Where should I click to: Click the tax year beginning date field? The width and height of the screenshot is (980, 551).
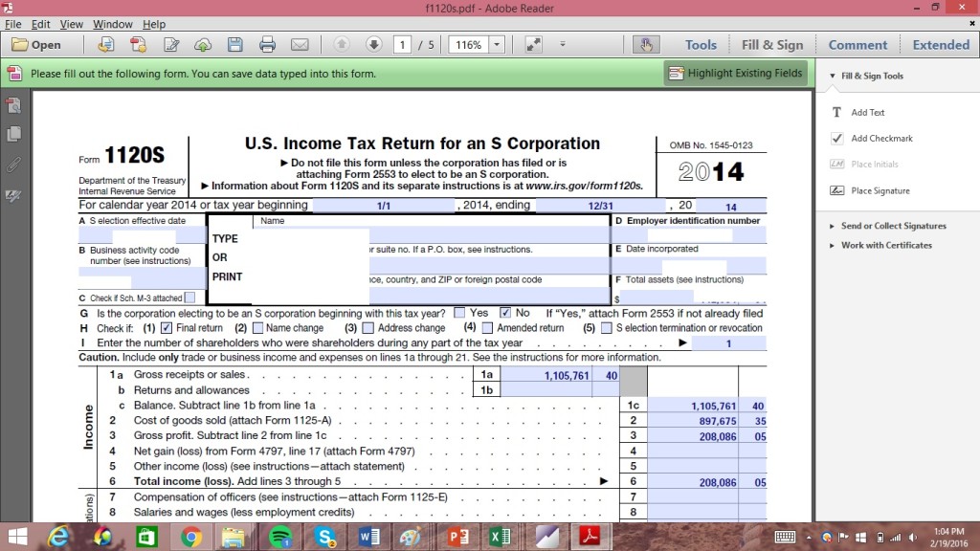coord(384,206)
